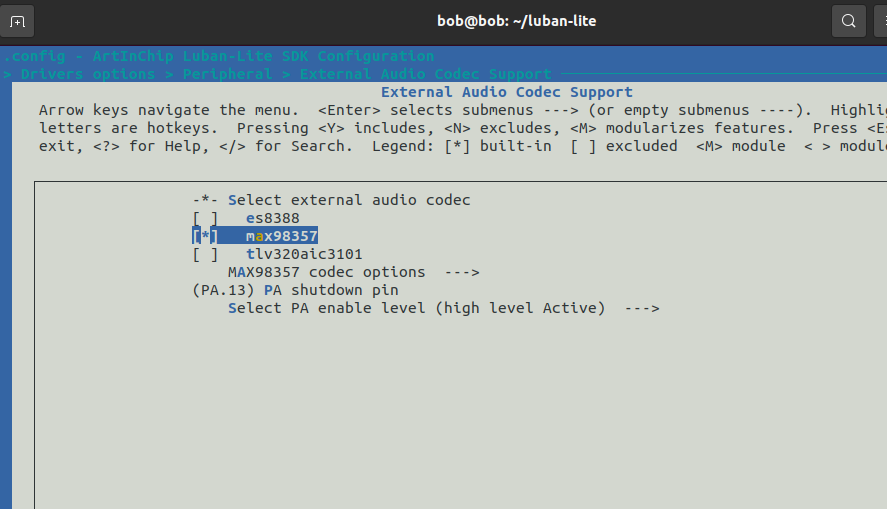Expand MAX98357 codec options submenu
Screen dimensions: 887x509
[326, 273]
